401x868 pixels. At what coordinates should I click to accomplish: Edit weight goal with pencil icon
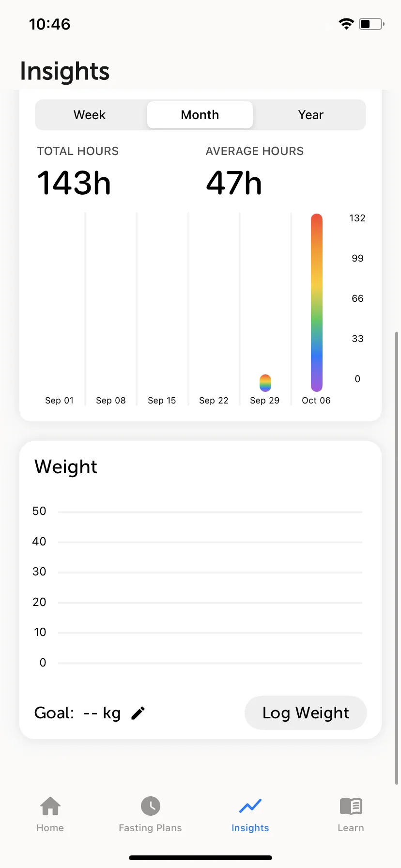point(138,713)
